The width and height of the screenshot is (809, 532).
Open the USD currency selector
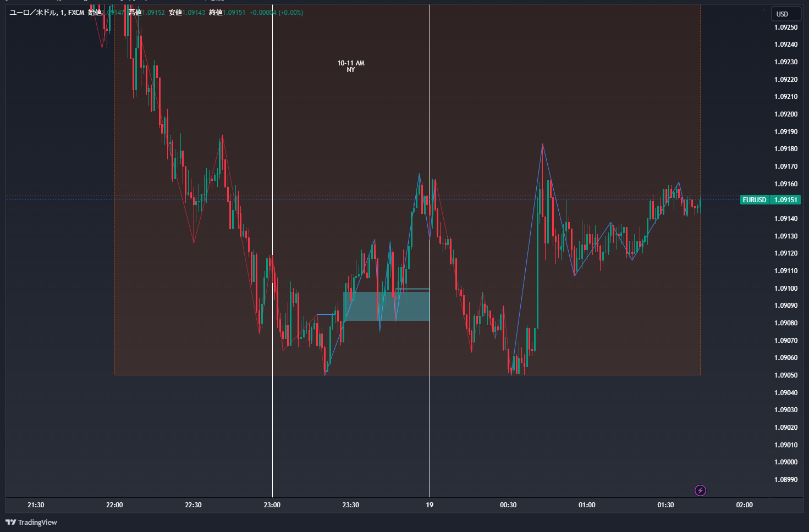pos(782,14)
